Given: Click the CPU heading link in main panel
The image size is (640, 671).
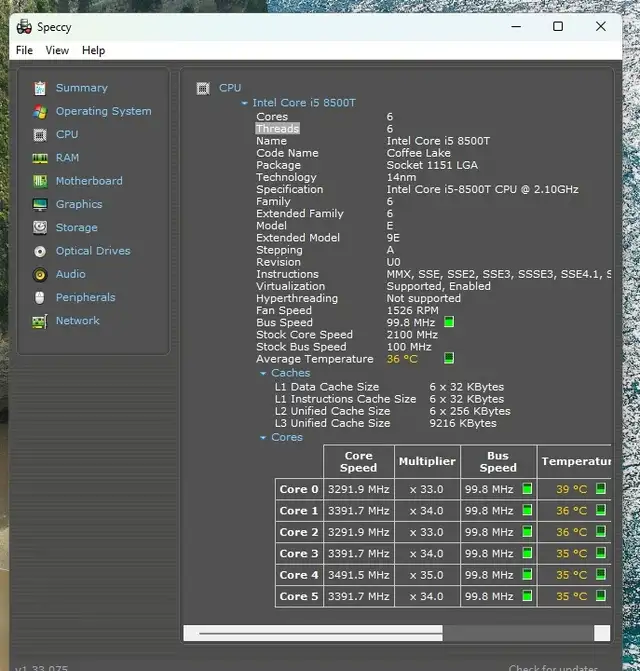Looking at the screenshot, I should click(x=230, y=88).
